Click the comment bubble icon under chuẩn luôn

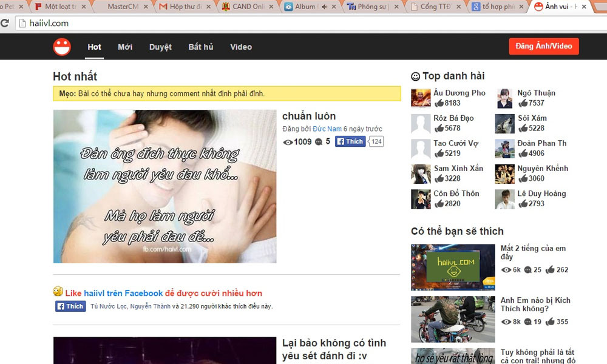[x=319, y=142]
